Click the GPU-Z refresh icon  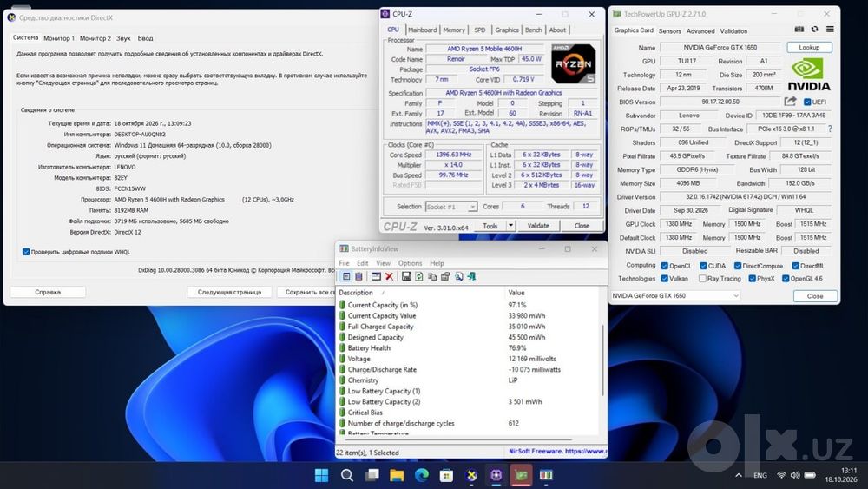pos(815,30)
